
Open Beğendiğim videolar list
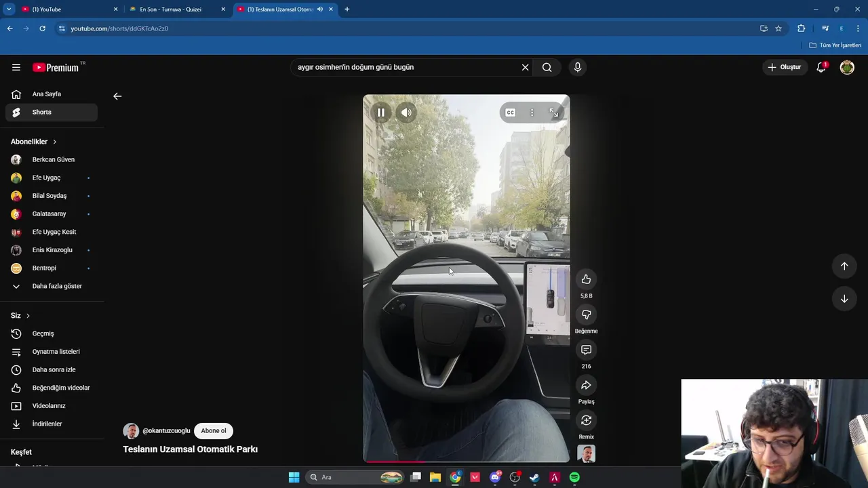click(x=52, y=388)
